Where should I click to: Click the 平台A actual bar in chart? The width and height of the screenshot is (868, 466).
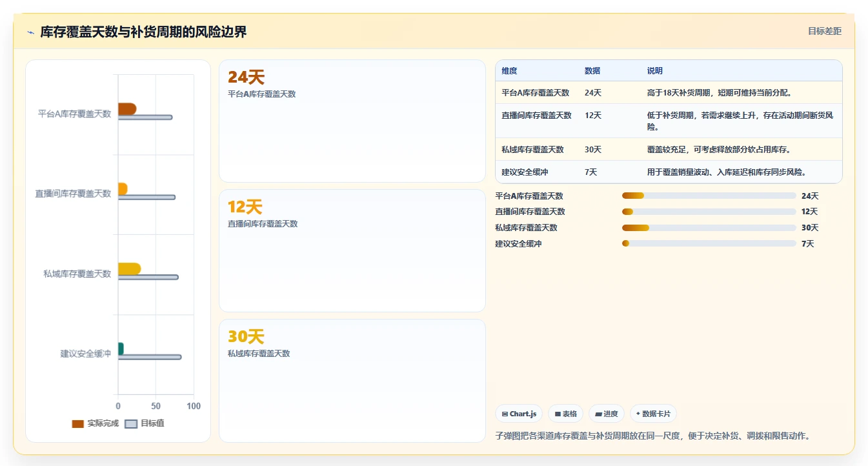tap(127, 108)
